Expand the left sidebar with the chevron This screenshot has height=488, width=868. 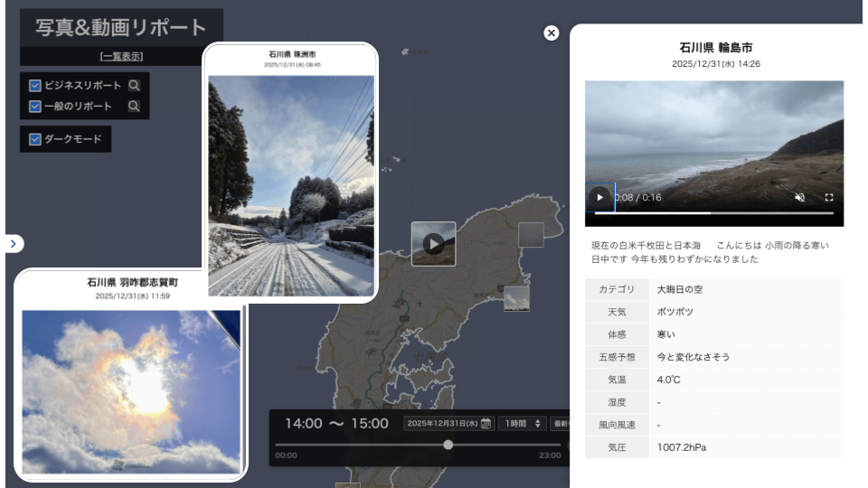(x=15, y=243)
